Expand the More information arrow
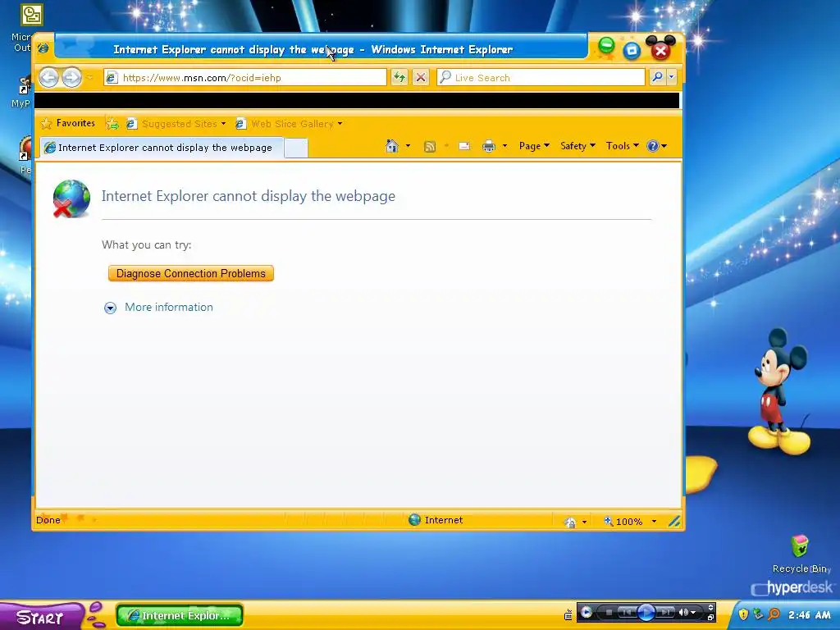This screenshot has height=630, width=840. (x=111, y=308)
